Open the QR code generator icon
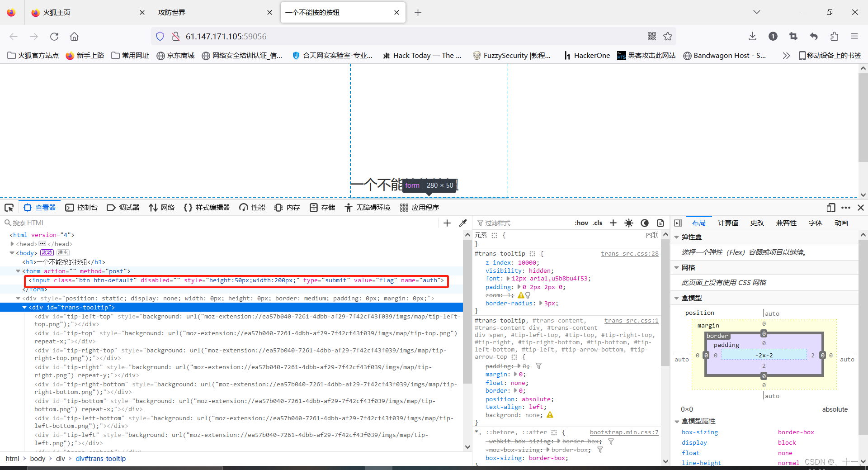 point(651,36)
